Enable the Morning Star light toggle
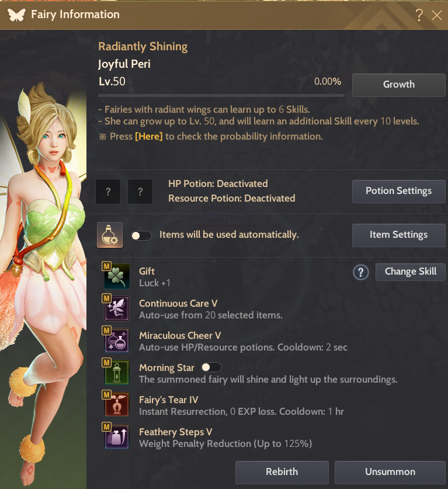The height and width of the screenshot is (489, 448). (x=211, y=367)
